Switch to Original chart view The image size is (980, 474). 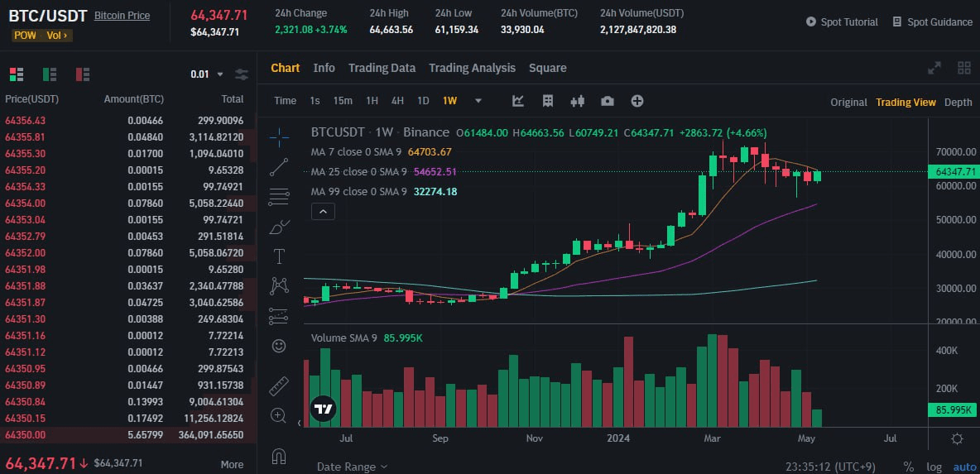tap(848, 103)
